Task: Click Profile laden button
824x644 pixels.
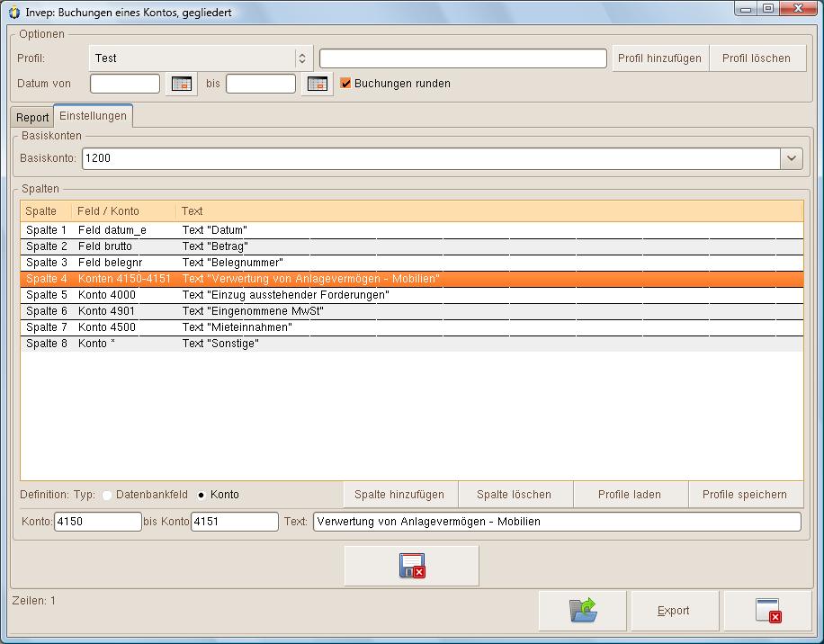Action: [x=630, y=495]
